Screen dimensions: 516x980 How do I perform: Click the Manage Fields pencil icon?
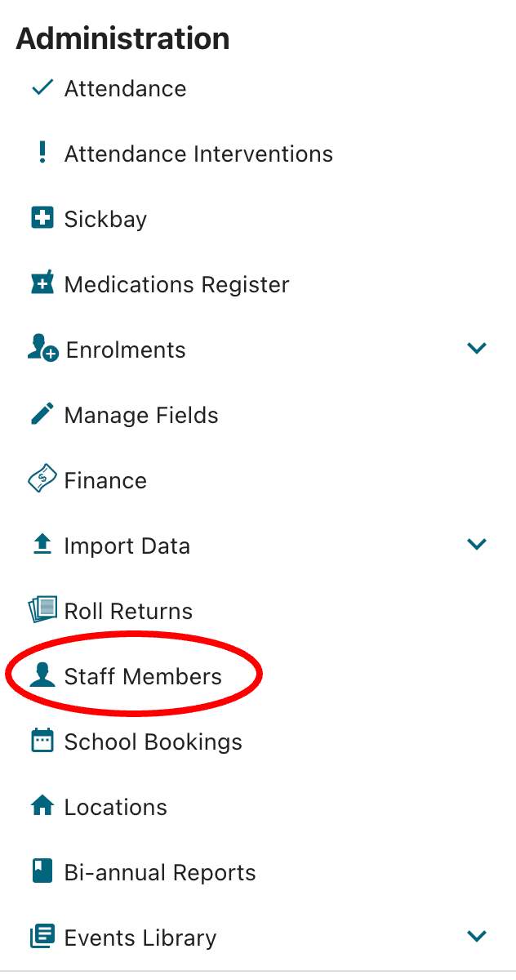42,414
